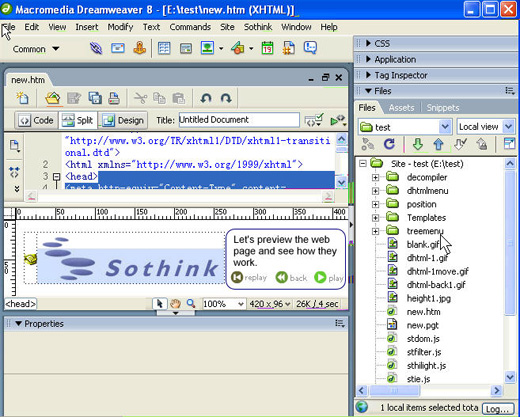The image size is (520, 417).
Task: Click the blue Put Files arrow
Action: pos(438,144)
